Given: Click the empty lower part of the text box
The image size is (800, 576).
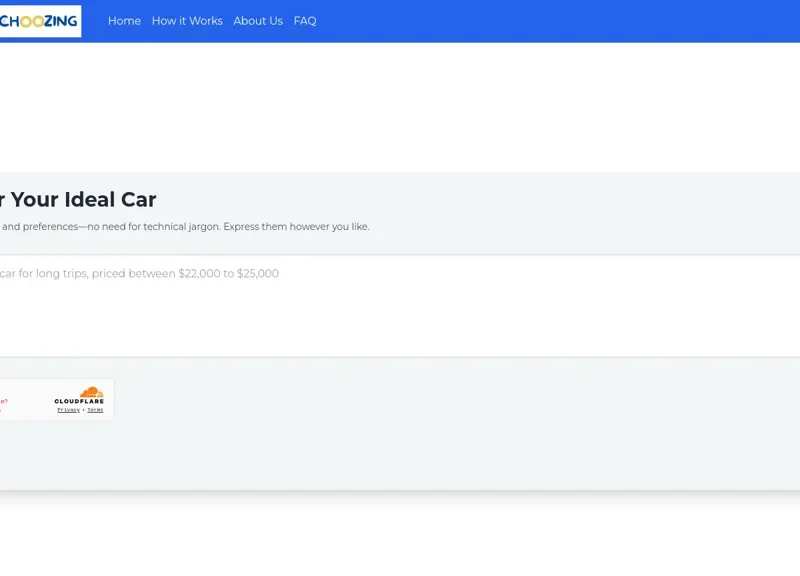Looking at the screenshot, I should coord(400,330).
